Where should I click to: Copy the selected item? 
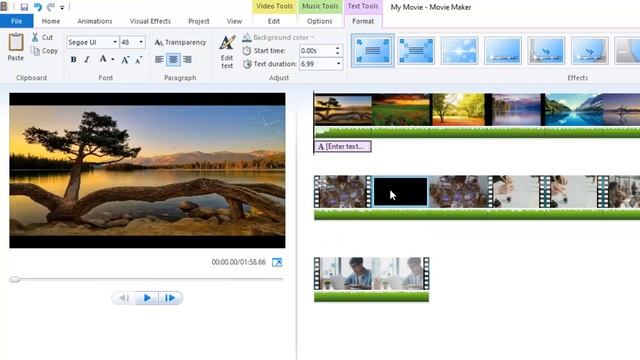[x=44, y=51]
